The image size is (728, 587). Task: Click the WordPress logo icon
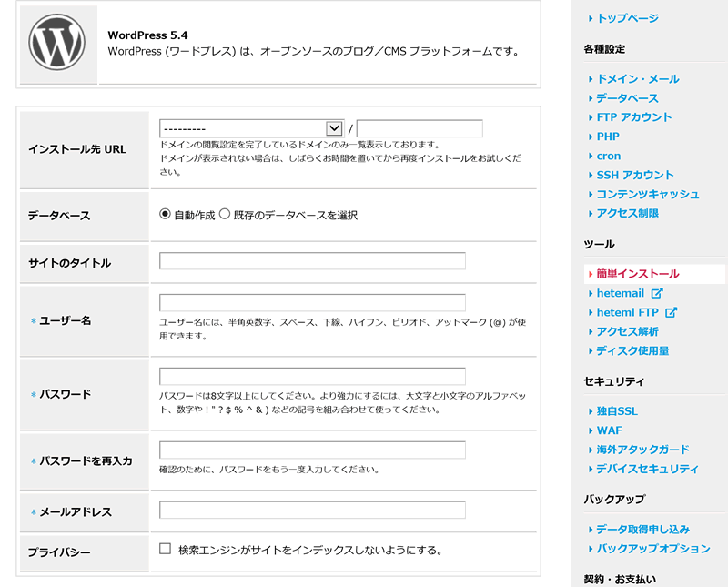tap(56, 43)
